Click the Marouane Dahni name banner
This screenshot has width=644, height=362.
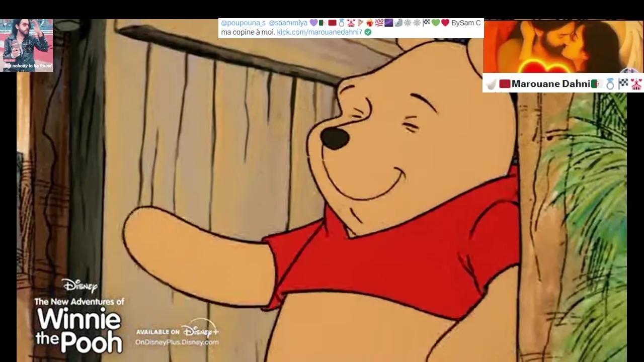(x=563, y=83)
